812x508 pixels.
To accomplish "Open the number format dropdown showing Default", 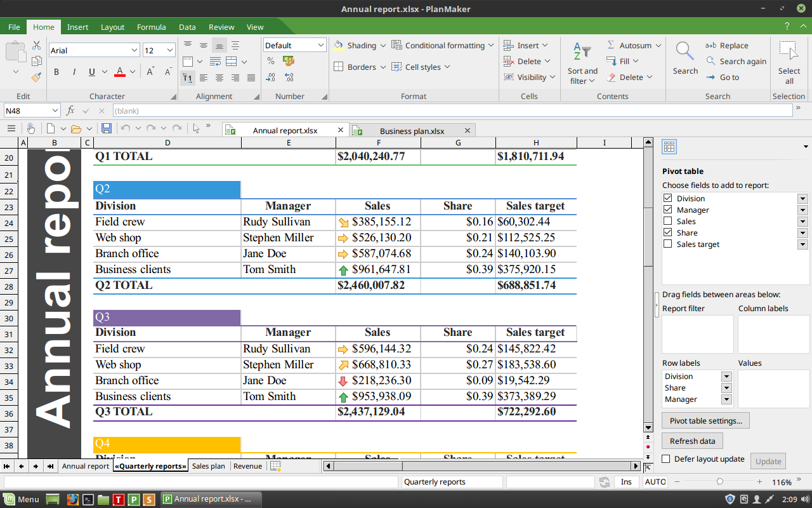I will (320, 45).
